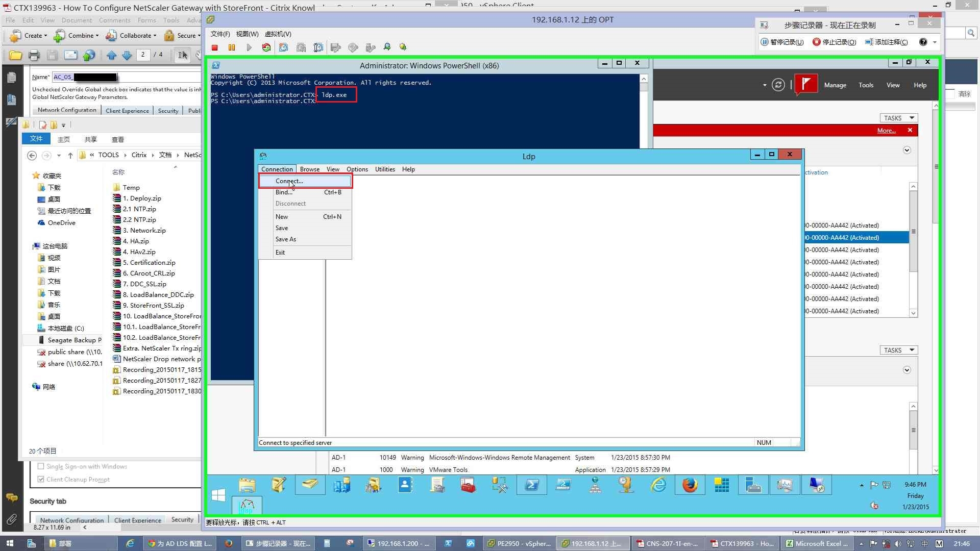Open File Explorer in remote VM taskbar
Screen dimensions: 980x551
click(x=247, y=485)
